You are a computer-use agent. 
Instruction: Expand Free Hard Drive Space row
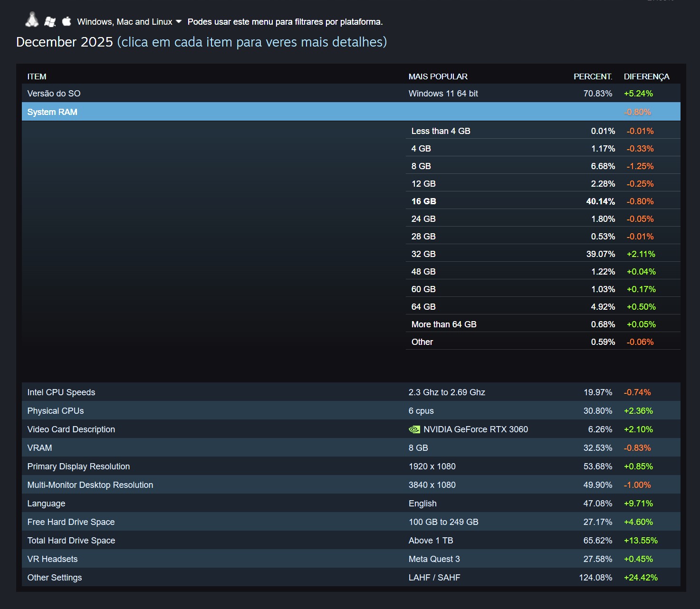71,522
